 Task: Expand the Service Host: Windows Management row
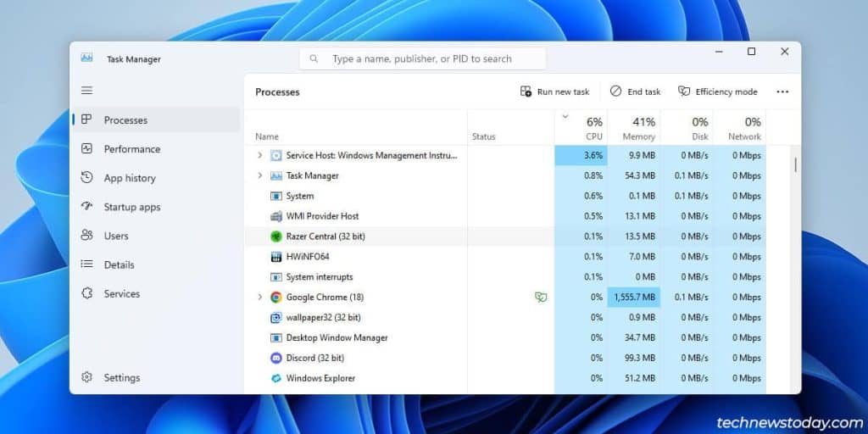coord(259,156)
